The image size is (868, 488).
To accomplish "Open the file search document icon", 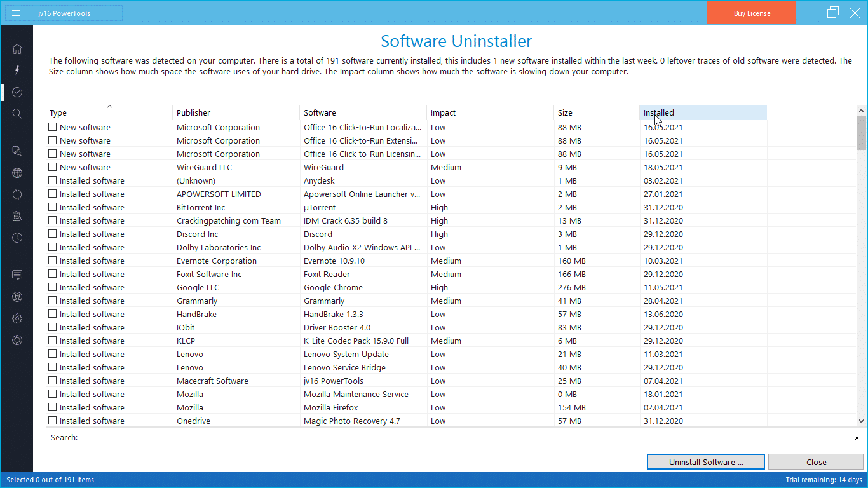I will click(x=17, y=151).
